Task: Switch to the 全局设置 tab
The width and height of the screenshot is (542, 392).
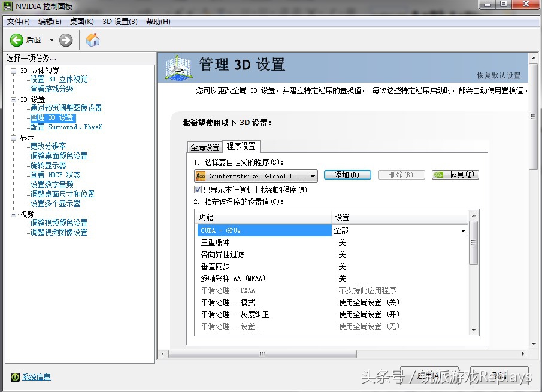Action: coord(205,146)
